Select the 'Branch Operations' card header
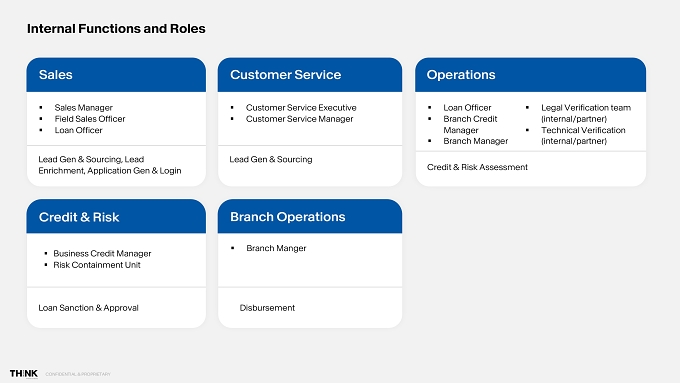The height and width of the screenshot is (383, 680). (310, 216)
